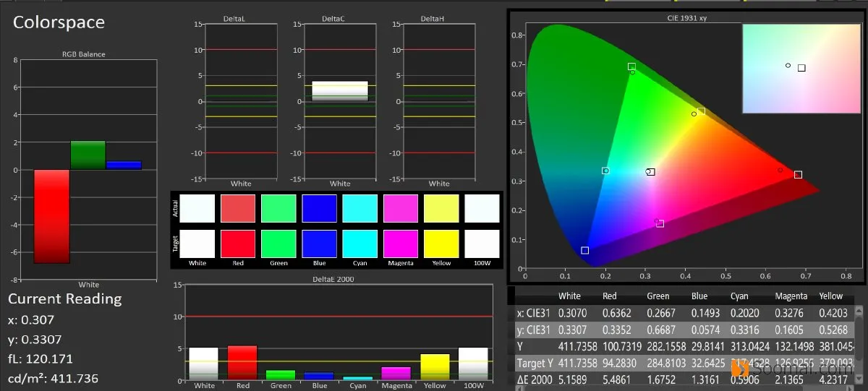Select the Actual Magenta swatch
This screenshot has height=391, width=868.
coord(401,208)
